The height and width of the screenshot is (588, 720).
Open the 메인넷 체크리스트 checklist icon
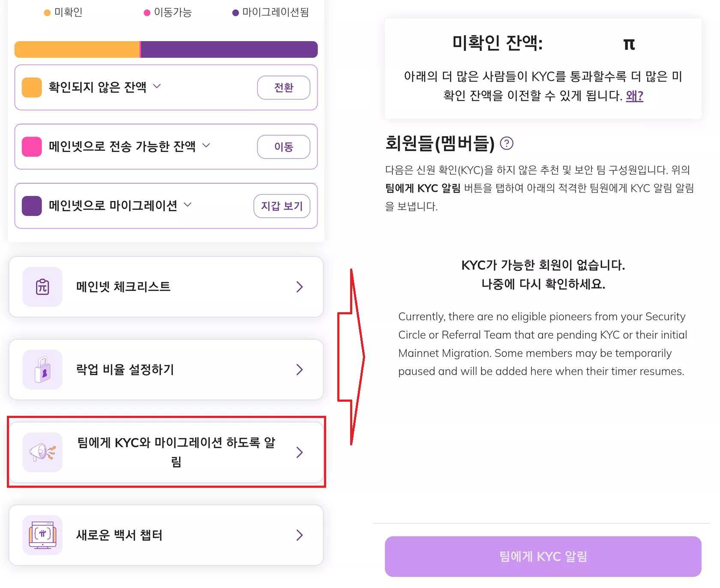pos(42,287)
